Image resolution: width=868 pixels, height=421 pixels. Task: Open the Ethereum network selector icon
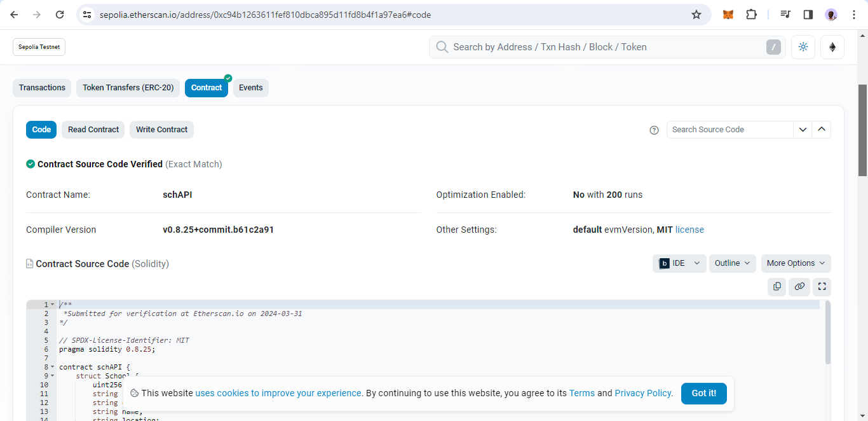[832, 47]
